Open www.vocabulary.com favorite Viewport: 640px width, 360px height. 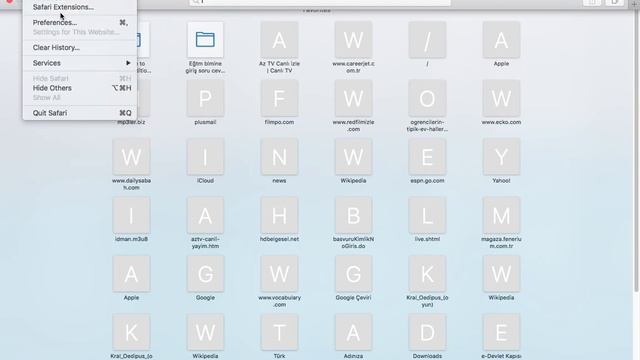[279, 274]
